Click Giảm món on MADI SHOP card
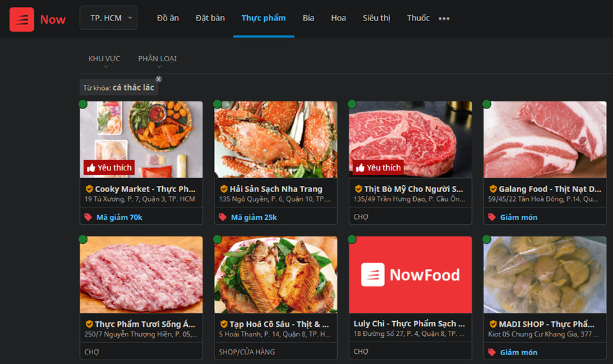The width and height of the screenshot is (613, 364). click(518, 353)
